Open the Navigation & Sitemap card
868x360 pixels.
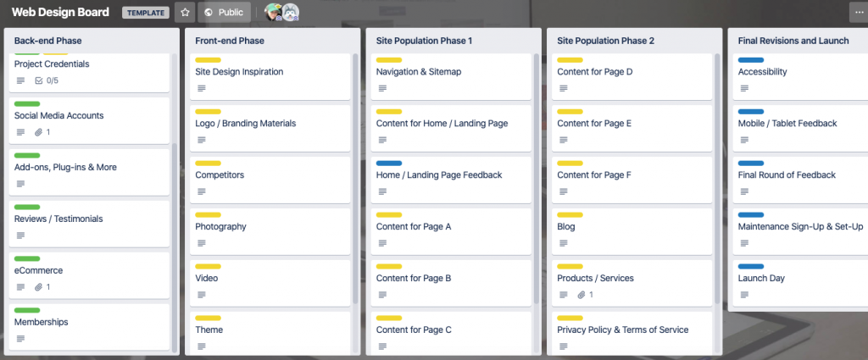pos(451,76)
